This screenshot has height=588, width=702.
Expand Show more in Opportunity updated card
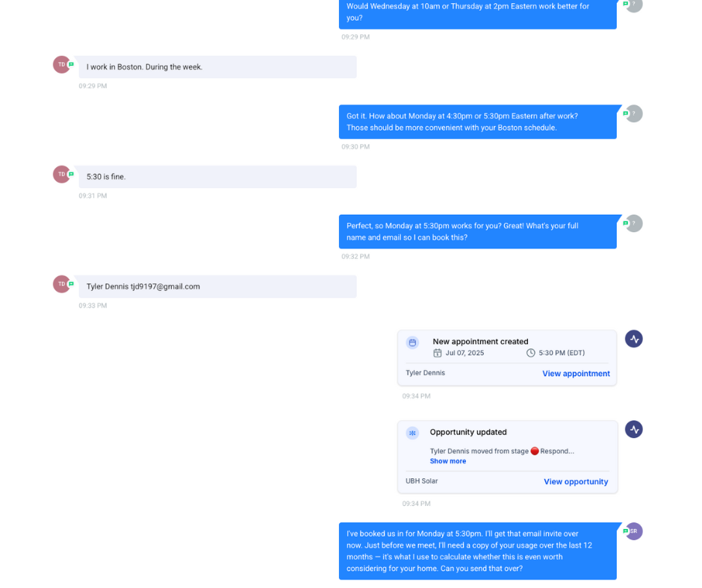click(x=447, y=461)
